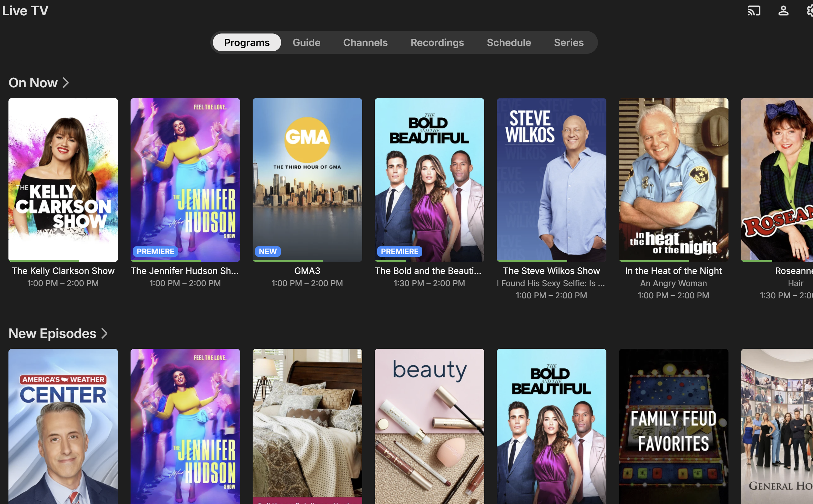Image resolution: width=813 pixels, height=504 pixels.
Task: Open the settings gear icon
Action: pos(810,11)
